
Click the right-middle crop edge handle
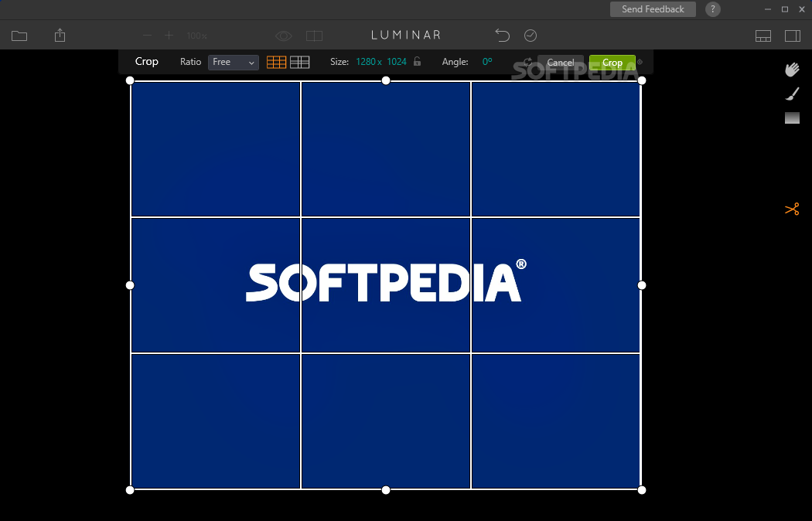(x=642, y=285)
